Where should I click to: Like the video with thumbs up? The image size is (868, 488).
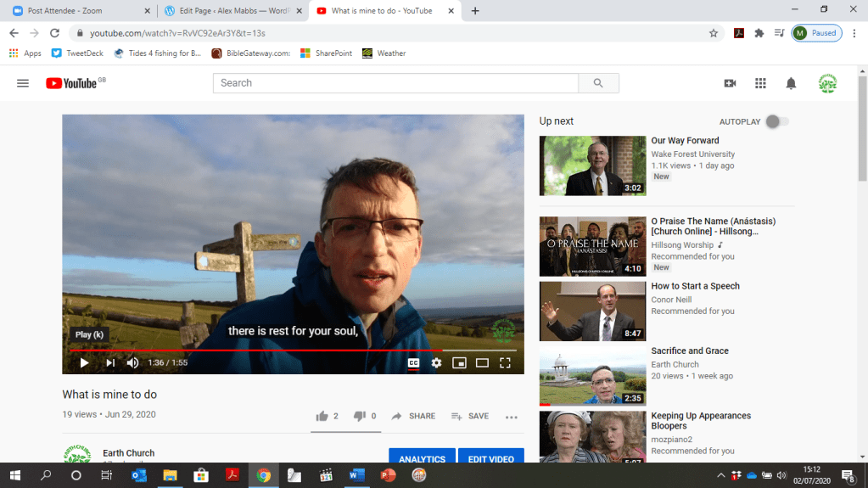pos(322,416)
